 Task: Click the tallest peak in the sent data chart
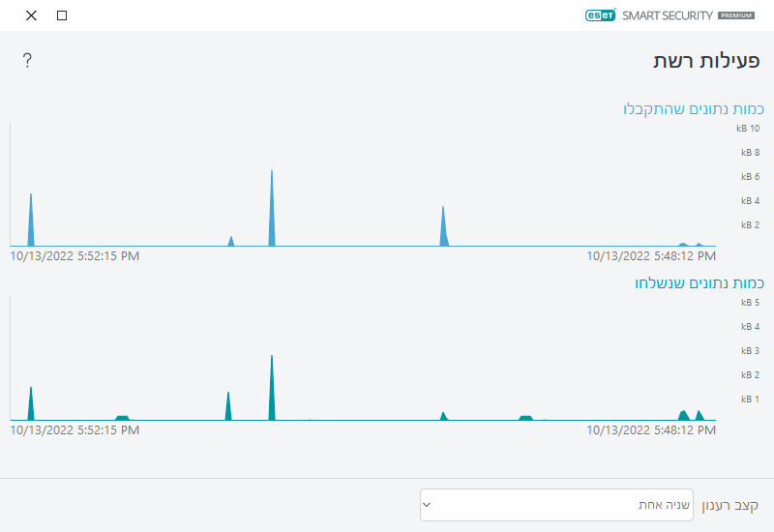click(272, 388)
